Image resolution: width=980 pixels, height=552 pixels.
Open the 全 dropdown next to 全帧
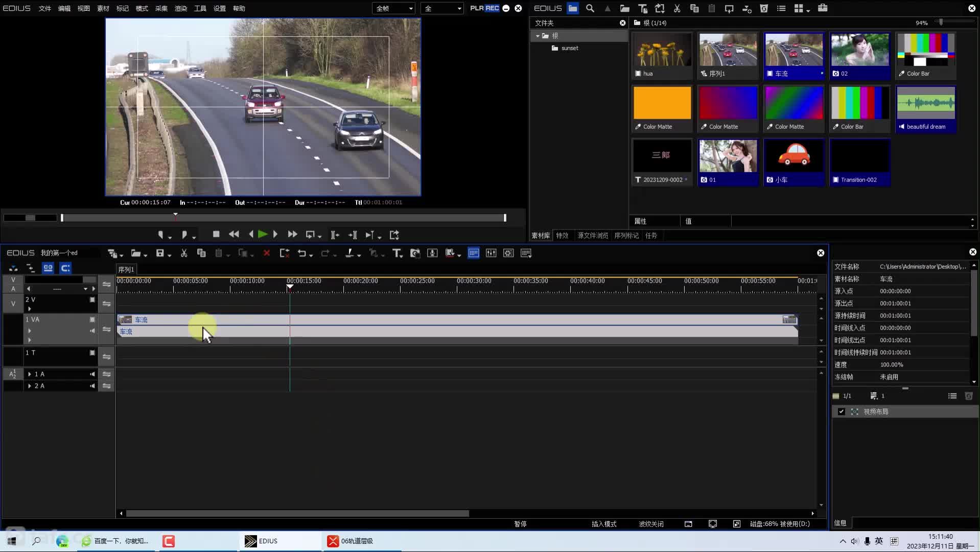(442, 8)
